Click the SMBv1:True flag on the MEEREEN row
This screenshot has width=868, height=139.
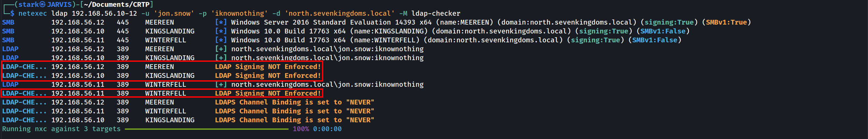(726, 22)
